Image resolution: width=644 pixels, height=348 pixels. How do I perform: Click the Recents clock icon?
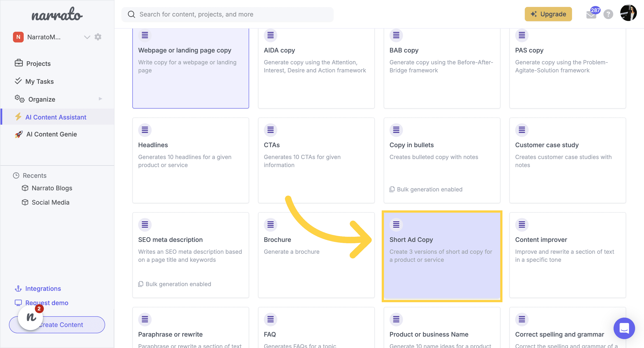point(16,176)
